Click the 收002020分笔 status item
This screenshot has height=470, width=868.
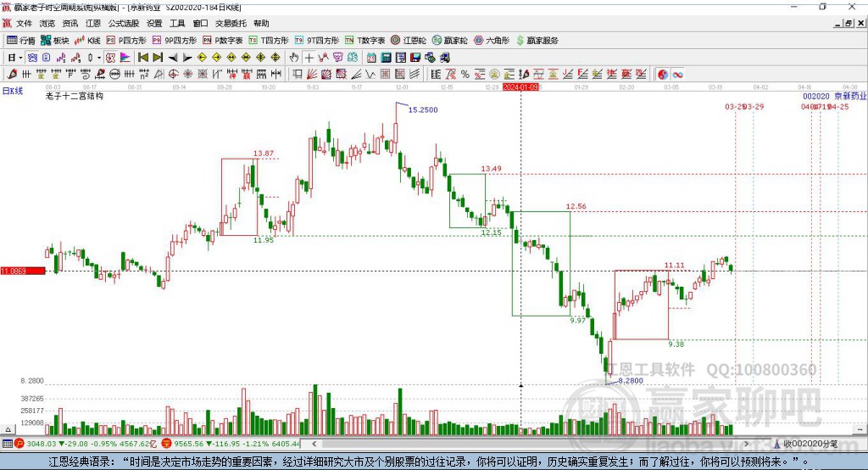point(806,444)
